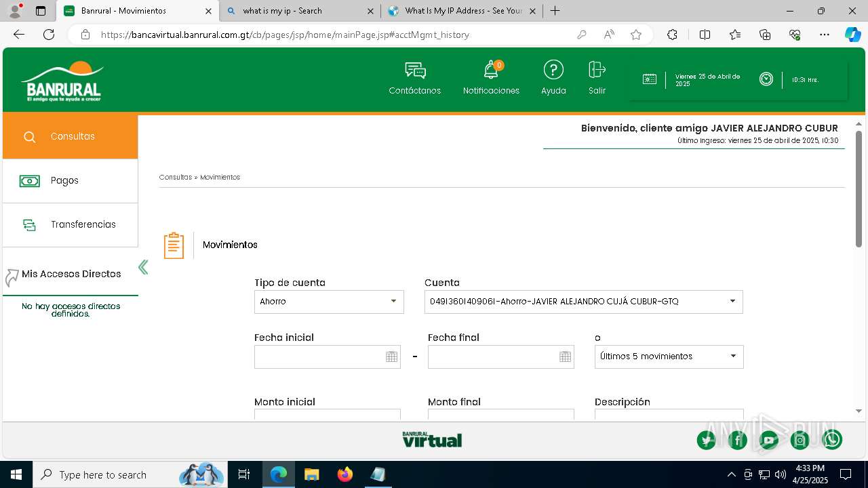
Task: Open Firefox from the taskbar
Action: point(345,474)
